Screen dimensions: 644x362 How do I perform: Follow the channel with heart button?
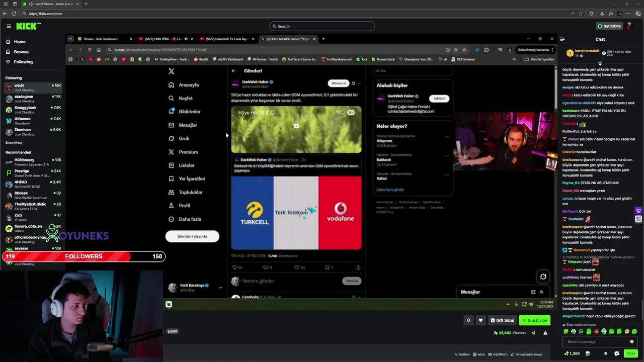click(480, 320)
